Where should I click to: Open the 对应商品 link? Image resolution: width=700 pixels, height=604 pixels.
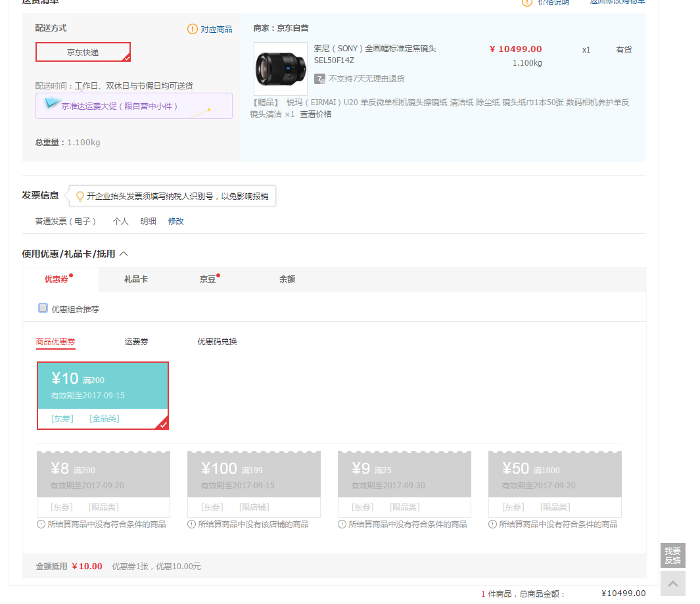tap(216, 30)
